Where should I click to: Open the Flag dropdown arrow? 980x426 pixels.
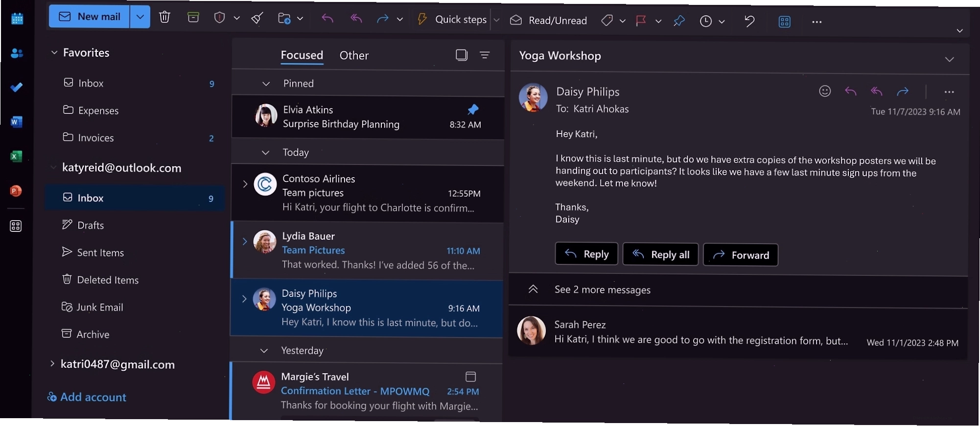point(658,21)
